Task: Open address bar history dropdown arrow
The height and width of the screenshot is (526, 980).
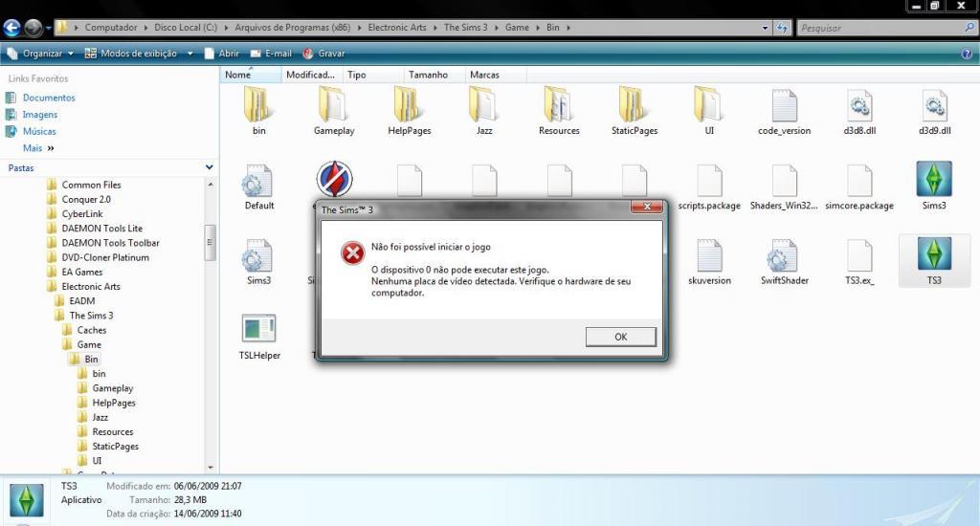Action: pos(765,28)
